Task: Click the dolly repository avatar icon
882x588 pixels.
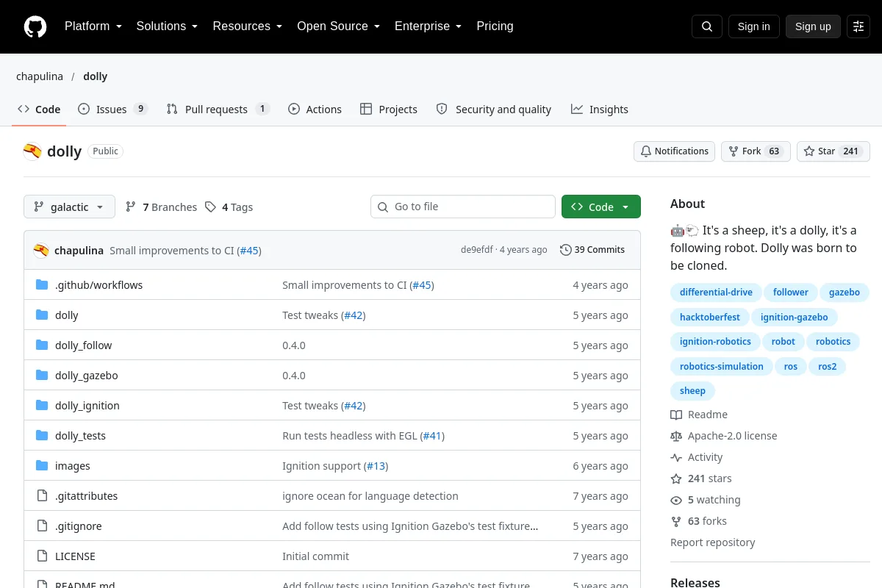Action: [x=32, y=151]
